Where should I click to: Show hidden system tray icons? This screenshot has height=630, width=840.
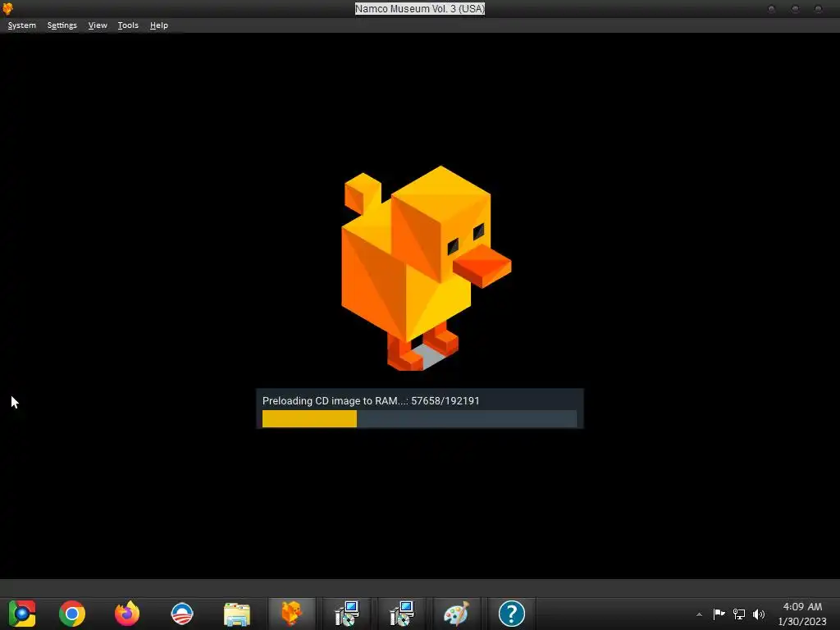pyautogui.click(x=699, y=614)
